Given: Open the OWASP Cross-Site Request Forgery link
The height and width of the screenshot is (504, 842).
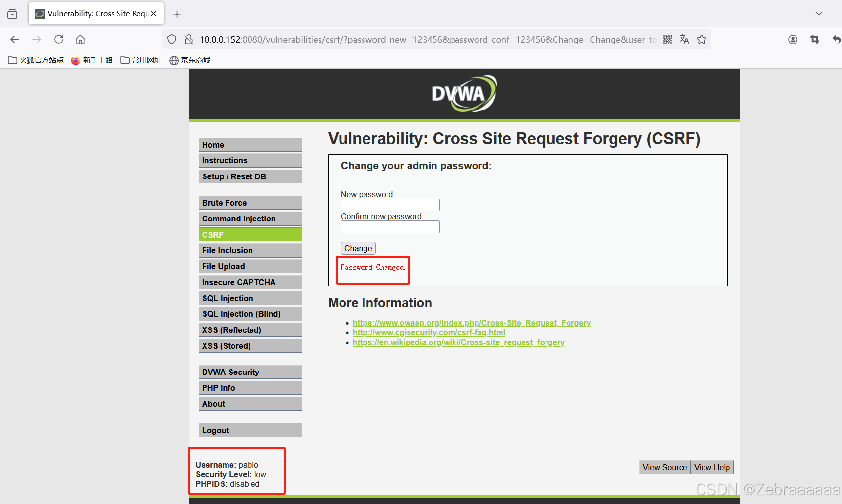Looking at the screenshot, I should click(x=472, y=323).
